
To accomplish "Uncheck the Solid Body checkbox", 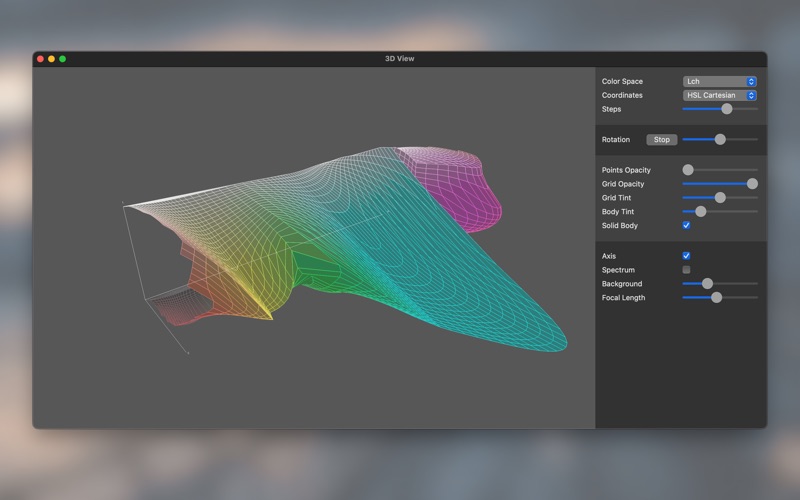I will coord(686,226).
